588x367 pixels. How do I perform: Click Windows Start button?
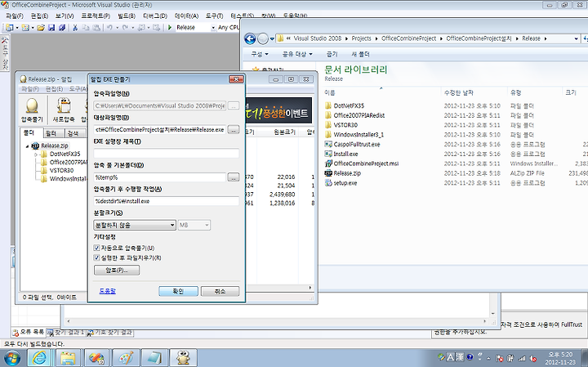coord(11,358)
